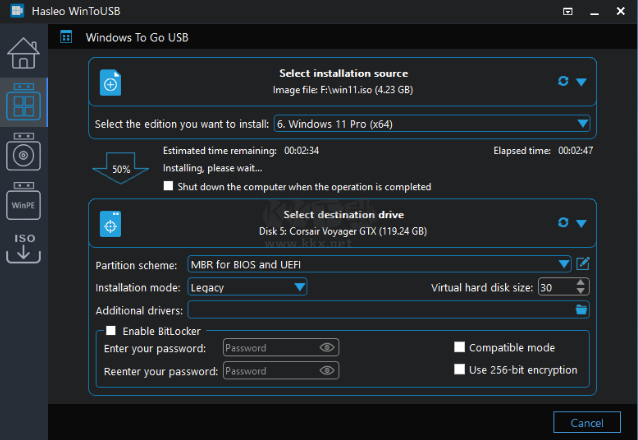Refresh the installation source list
This screenshot has height=440, width=638.
[x=563, y=82]
